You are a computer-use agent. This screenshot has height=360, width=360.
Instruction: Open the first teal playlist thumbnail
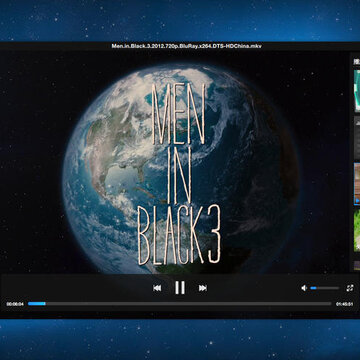pos(357,90)
